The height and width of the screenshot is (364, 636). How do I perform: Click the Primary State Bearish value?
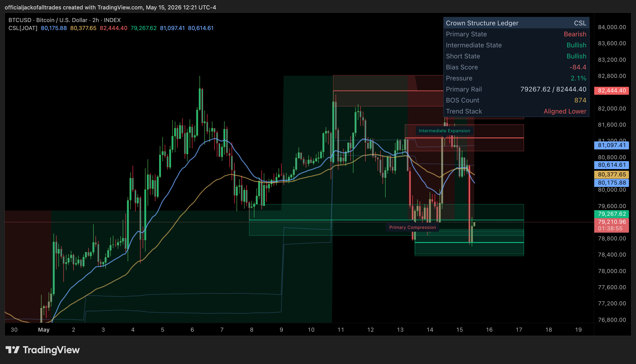tap(575, 34)
